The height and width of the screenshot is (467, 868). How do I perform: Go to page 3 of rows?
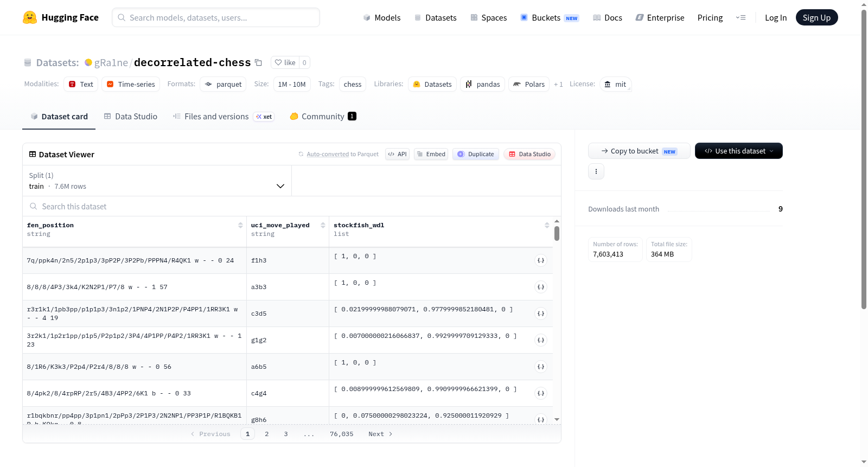[x=286, y=434]
